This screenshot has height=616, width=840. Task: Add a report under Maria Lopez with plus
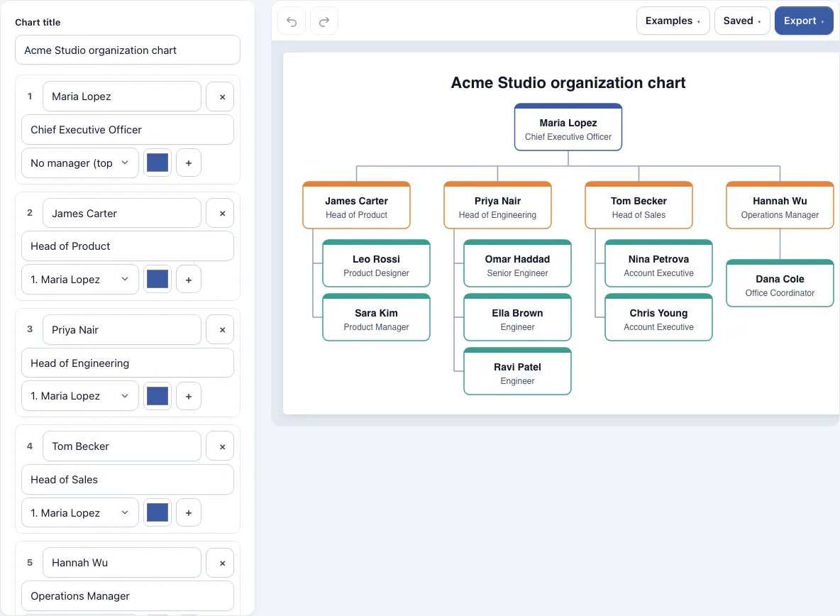[x=189, y=163]
